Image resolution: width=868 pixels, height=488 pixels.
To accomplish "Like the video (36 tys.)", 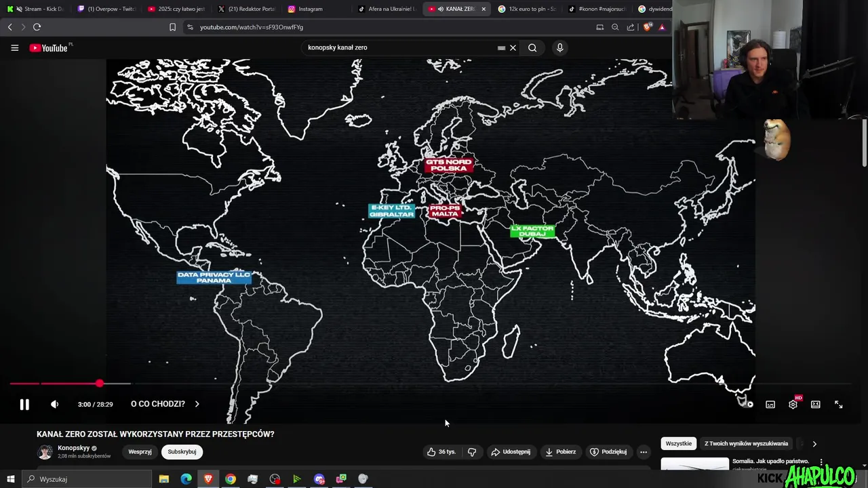I will (x=441, y=451).
